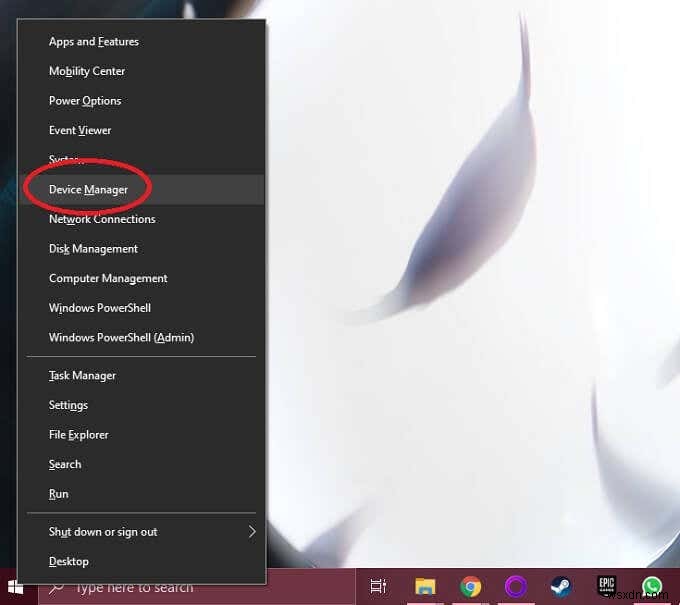Start Windows PowerShell (non-admin)

pyautogui.click(x=141, y=308)
